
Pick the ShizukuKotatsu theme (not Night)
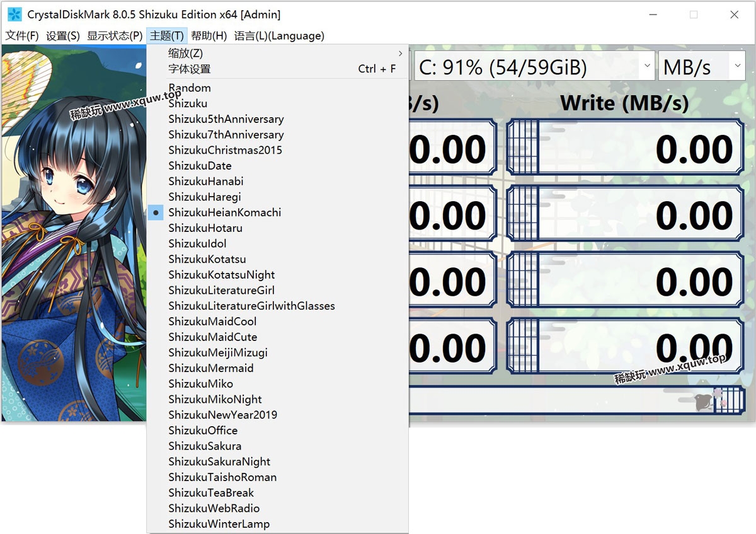pyautogui.click(x=278, y=259)
